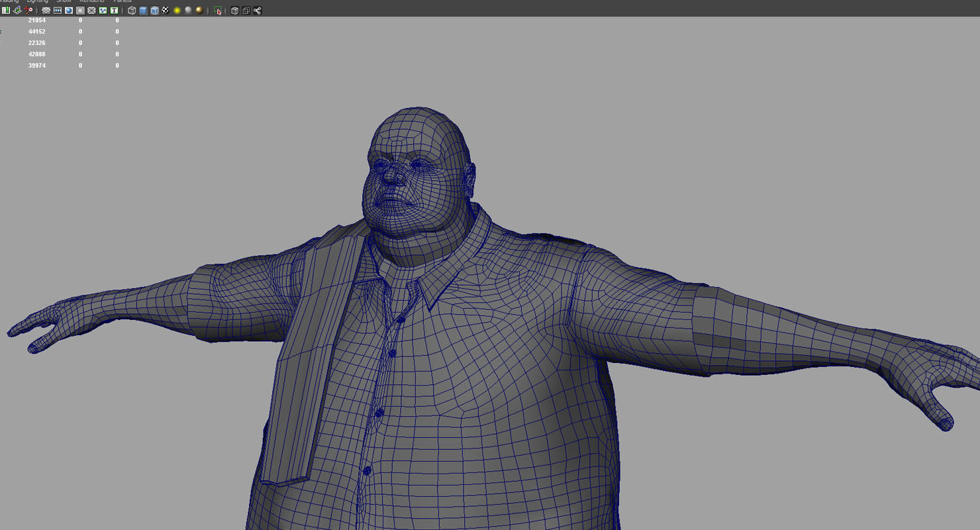Toggle X-Ray Active Components icon
980x530 pixels.
pos(246,11)
